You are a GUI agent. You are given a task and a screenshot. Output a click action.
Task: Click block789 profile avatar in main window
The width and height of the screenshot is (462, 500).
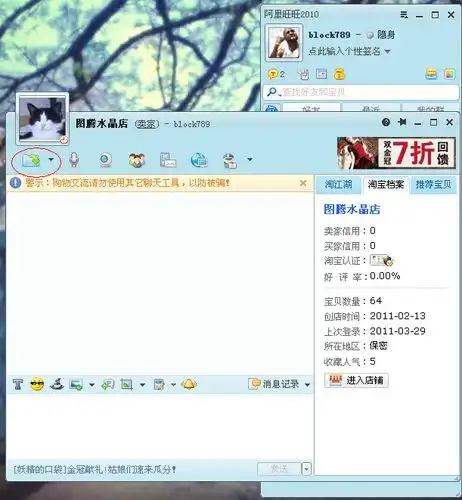pyautogui.click(x=284, y=42)
